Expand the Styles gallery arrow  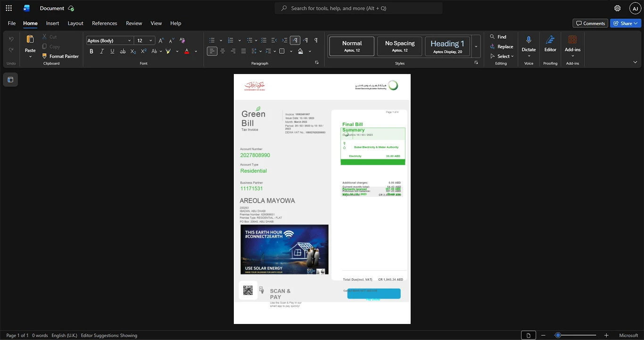pos(476,46)
